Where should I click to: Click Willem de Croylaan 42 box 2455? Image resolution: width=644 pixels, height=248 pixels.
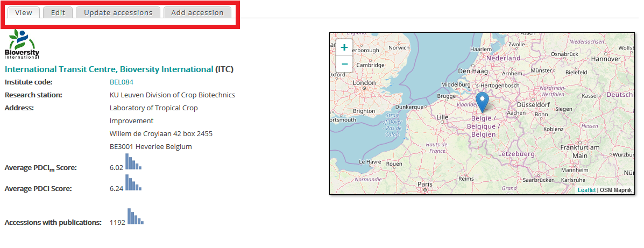pyautogui.click(x=161, y=134)
